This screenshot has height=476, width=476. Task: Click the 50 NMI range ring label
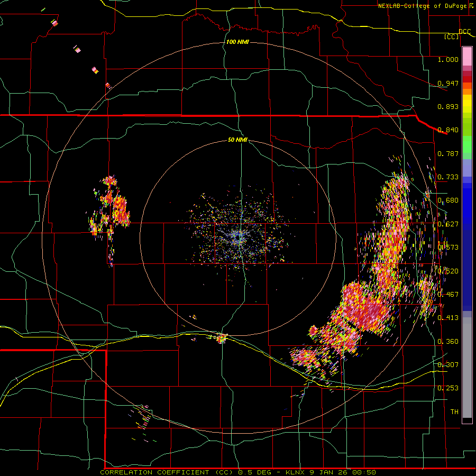[x=237, y=140]
